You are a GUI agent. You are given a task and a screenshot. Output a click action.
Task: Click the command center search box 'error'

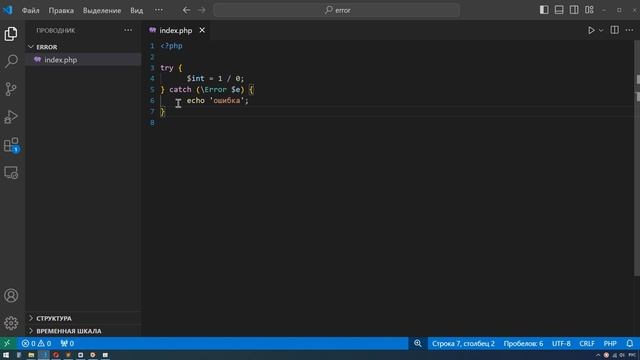pos(337,10)
